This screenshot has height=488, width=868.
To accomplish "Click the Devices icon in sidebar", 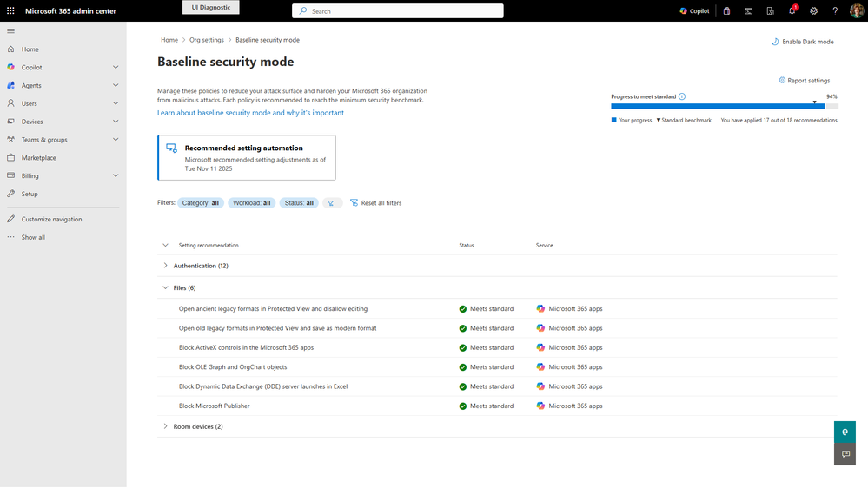I will (x=11, y=122).
